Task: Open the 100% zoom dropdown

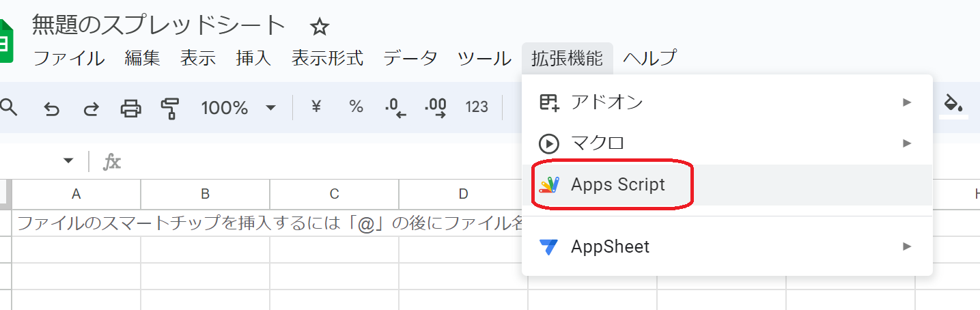Action: pos(238,108)
